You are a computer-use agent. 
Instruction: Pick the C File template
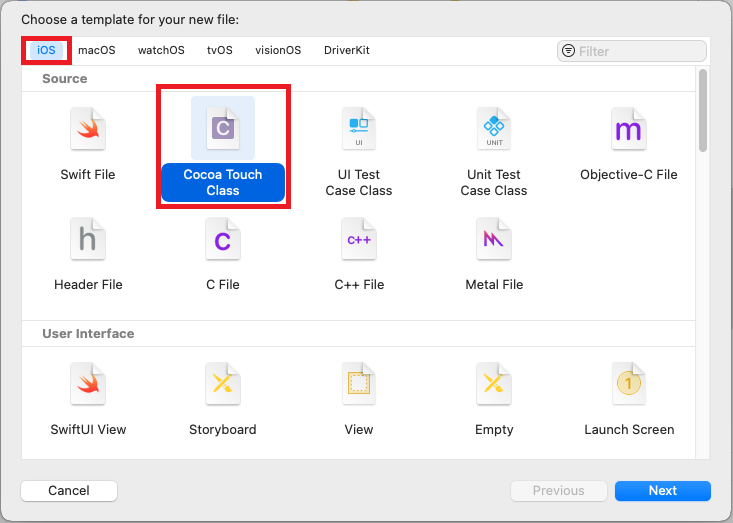[x=223, y=255]
